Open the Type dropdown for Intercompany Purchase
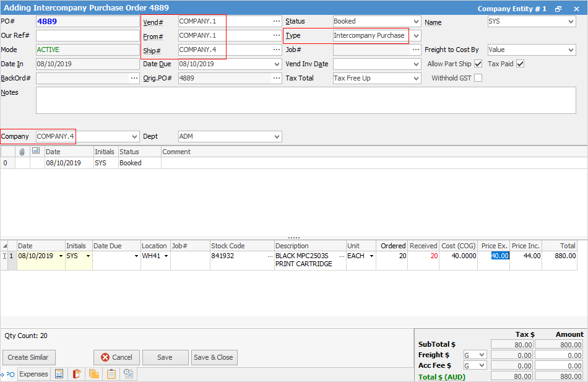This screenshot has height=382, width=588. pos(416,36)
